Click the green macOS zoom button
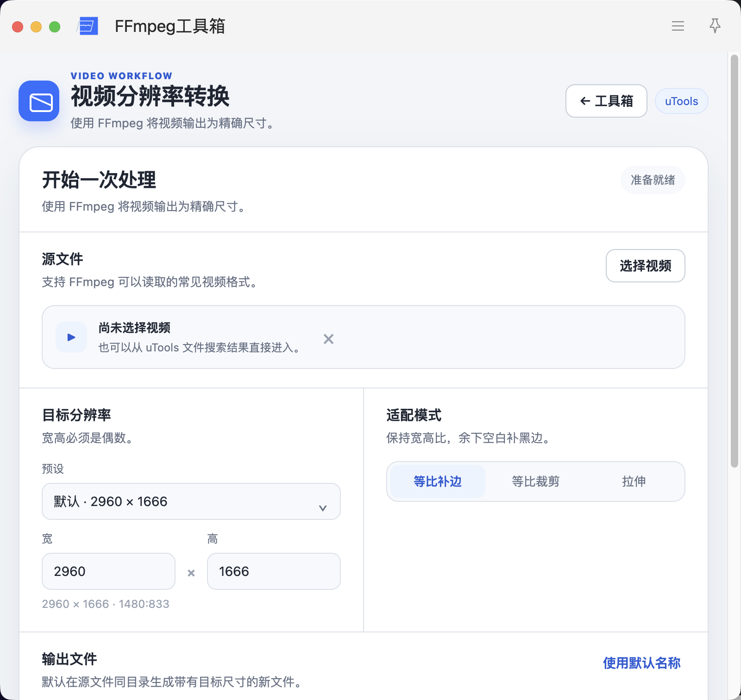 pos(55,27)
